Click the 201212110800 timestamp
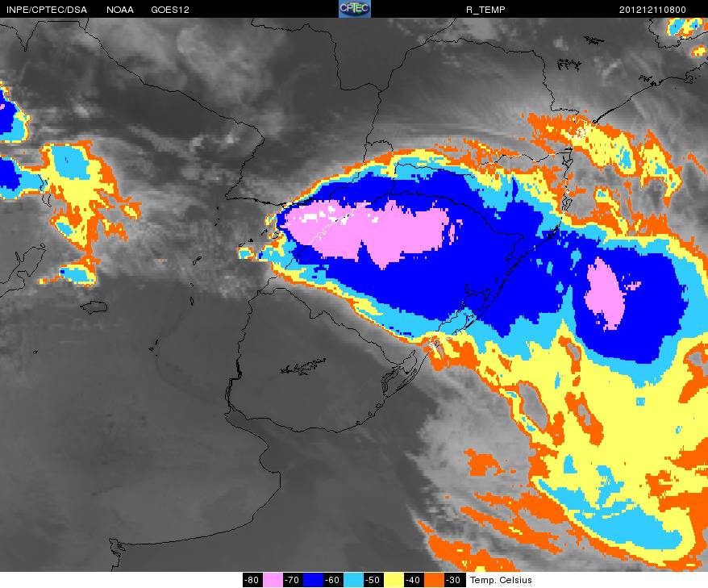Viewport: 708px width, 588px height. [652, 10]
